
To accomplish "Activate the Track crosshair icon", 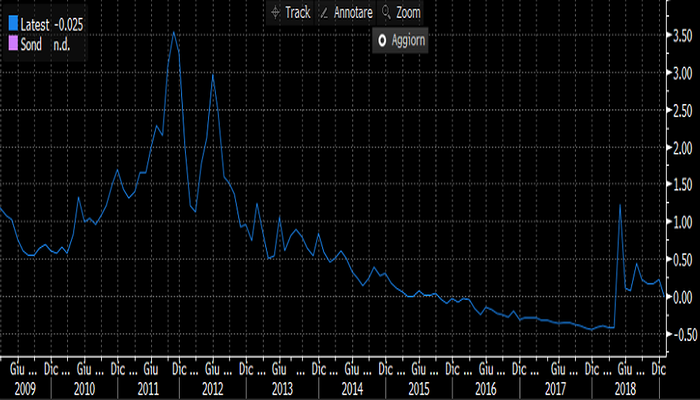I will coord(275,13).
